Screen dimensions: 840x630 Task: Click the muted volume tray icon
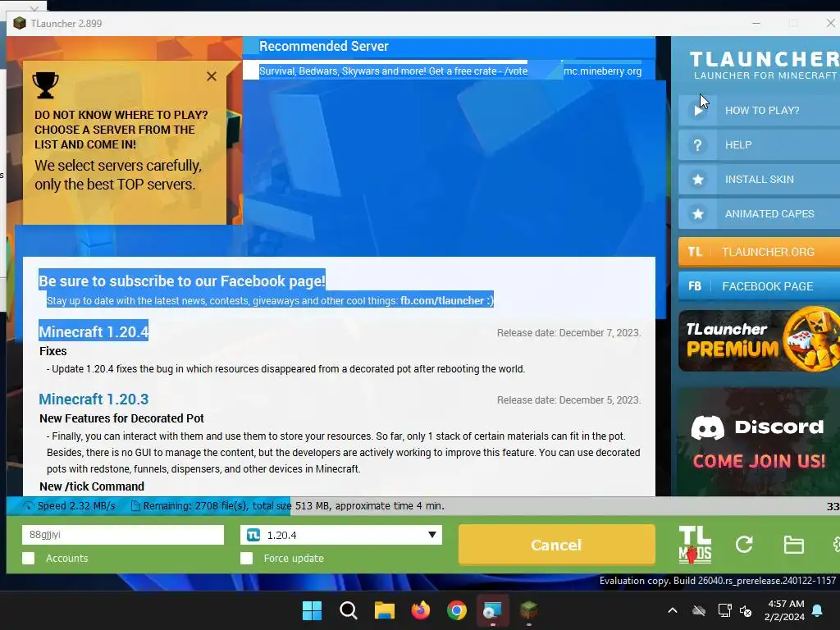click(x=745, y=610)
